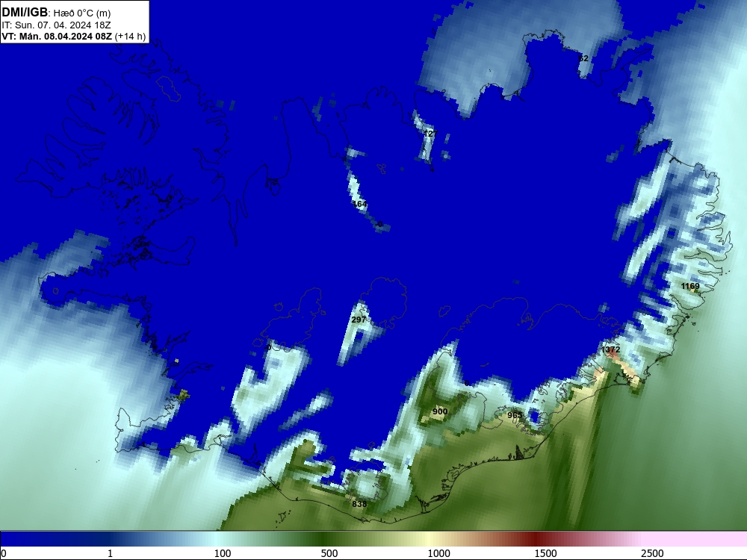The height and width of the screenshot is (560, 747).
Task: Click the legend scale label 1
Action: click(110, 553)
